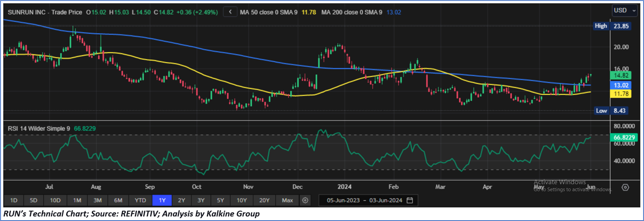Viewport: 644px width, 221px height.
Task: Click the blue 13.02 MA value tag
Action: point(620,85)
